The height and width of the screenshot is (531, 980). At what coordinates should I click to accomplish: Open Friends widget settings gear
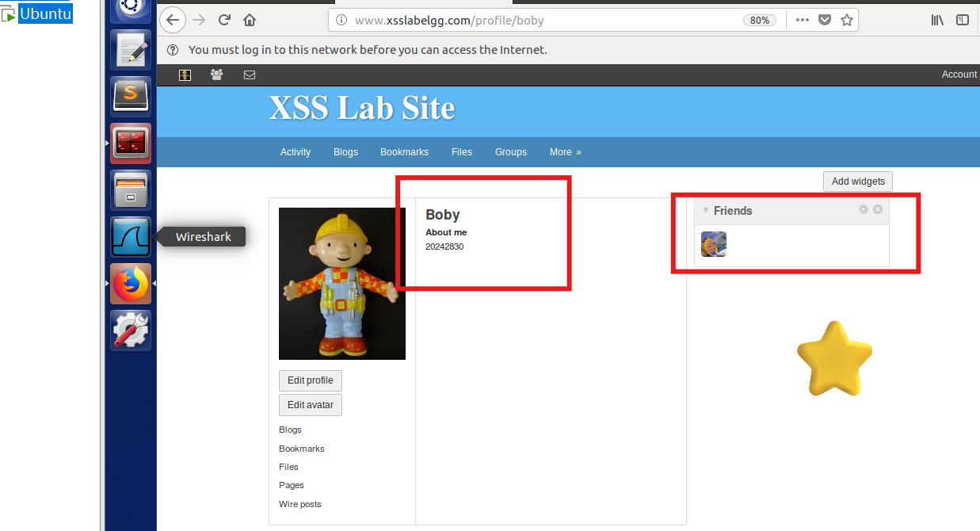click(864, 209)
